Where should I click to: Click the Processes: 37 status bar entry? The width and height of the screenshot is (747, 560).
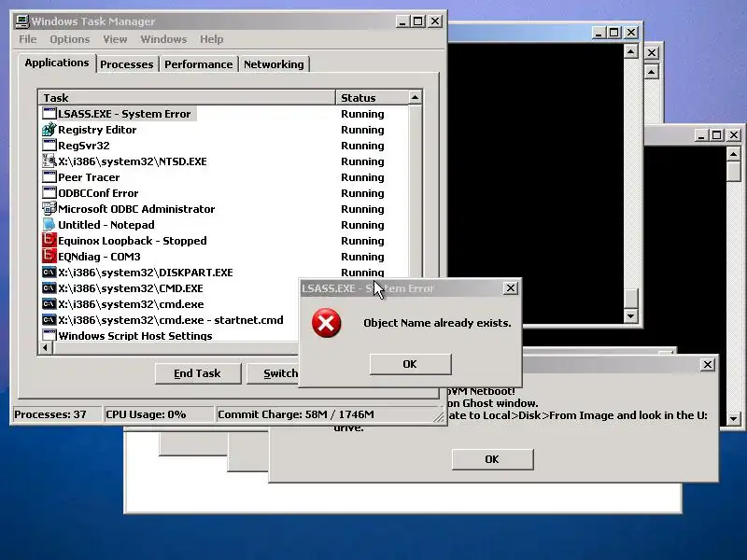point(56,414)
